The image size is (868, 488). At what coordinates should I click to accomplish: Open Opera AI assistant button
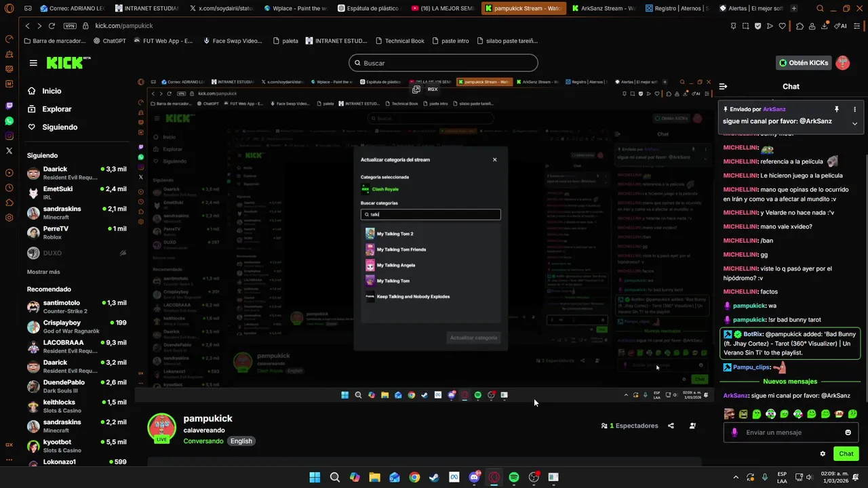(840, 26)
